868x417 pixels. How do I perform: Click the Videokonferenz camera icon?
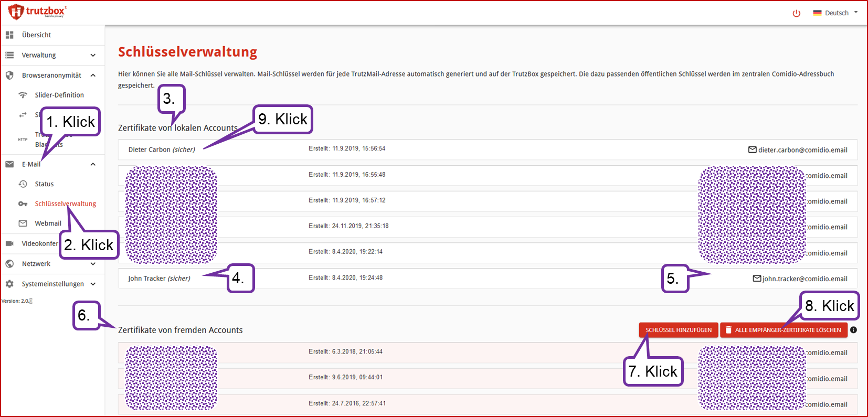pos(9,243)
